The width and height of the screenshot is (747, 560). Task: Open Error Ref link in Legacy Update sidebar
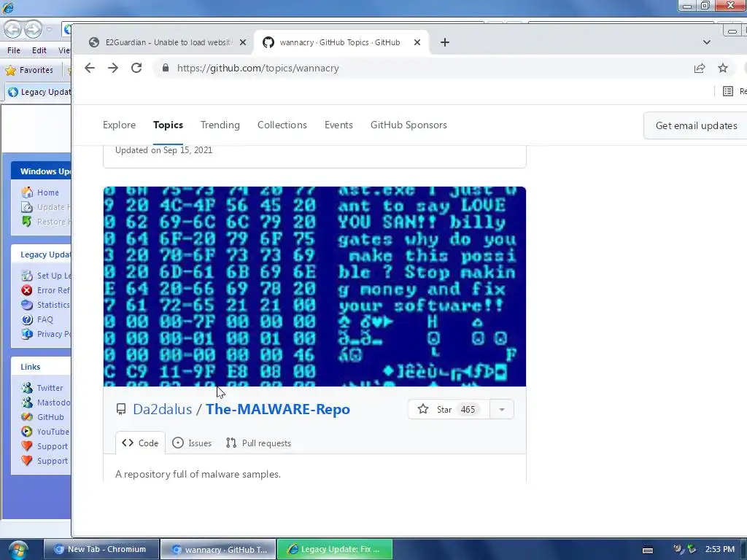tap(53, 290)
